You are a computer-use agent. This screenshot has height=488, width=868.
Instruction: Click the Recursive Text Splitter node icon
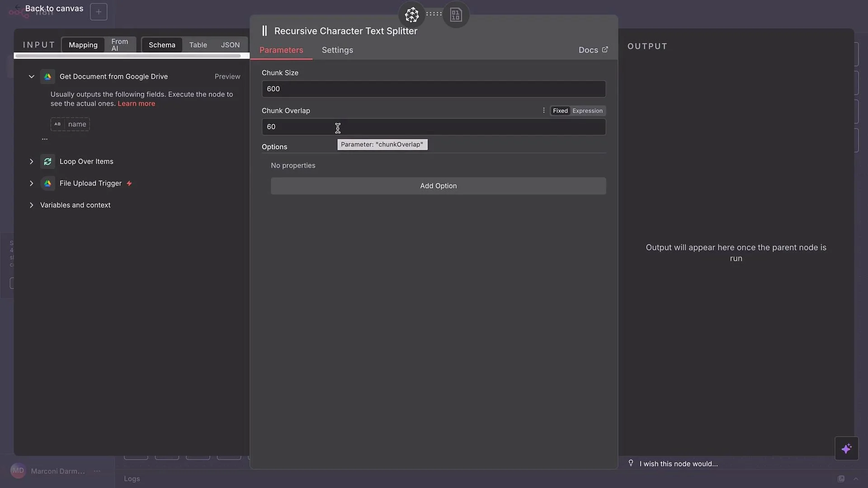(264, 31)
